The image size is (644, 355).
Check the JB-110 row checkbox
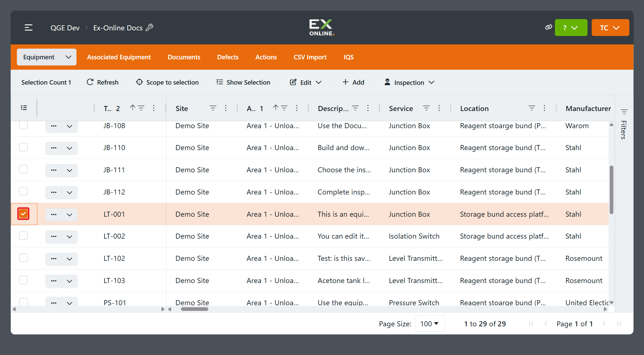click(x=23, y=147)
